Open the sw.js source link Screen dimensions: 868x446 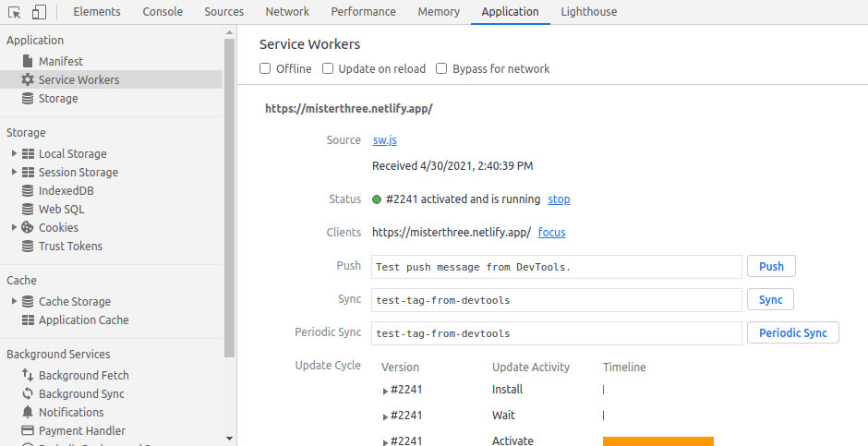pos(385,140)
